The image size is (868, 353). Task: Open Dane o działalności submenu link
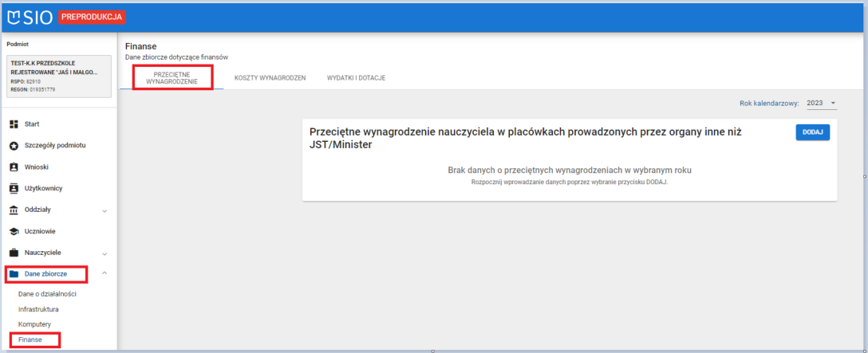[x=47, y=294]
